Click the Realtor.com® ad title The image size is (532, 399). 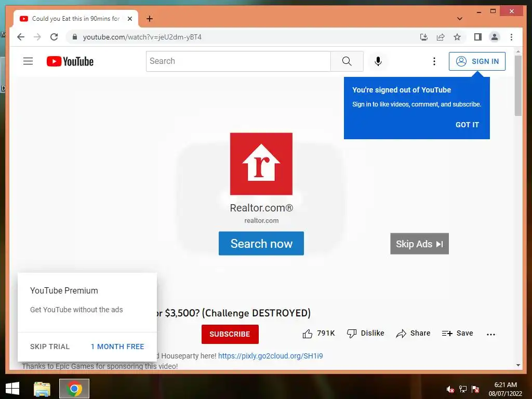[261, 208]
